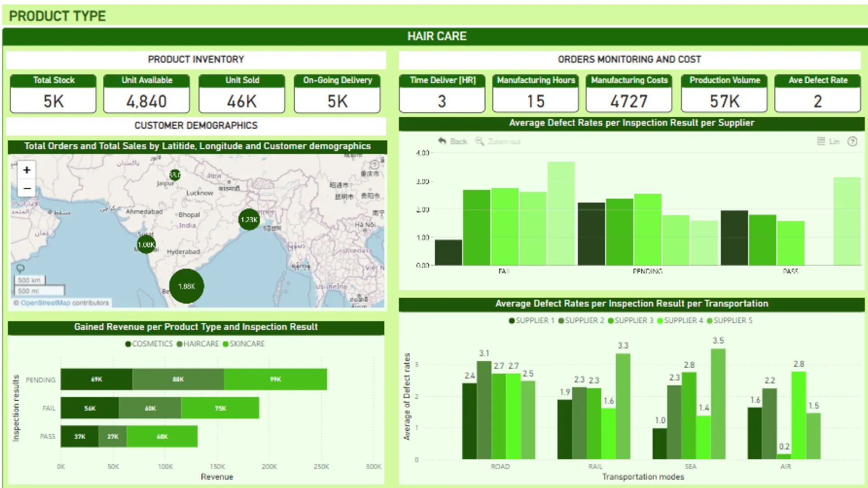Viewport: 868px width, 488px height.
Task: Select the FAIL 56K cosmetics bar segment
Action: tap(90, 408)
